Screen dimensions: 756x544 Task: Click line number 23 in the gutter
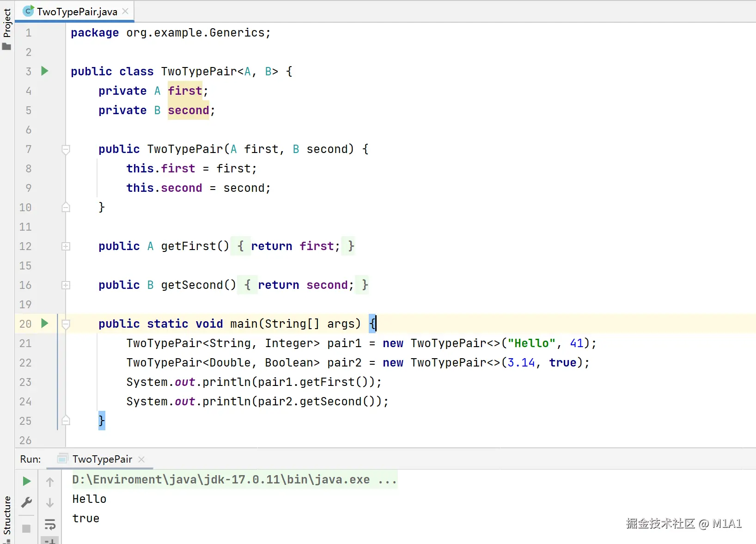click(25, 382)
